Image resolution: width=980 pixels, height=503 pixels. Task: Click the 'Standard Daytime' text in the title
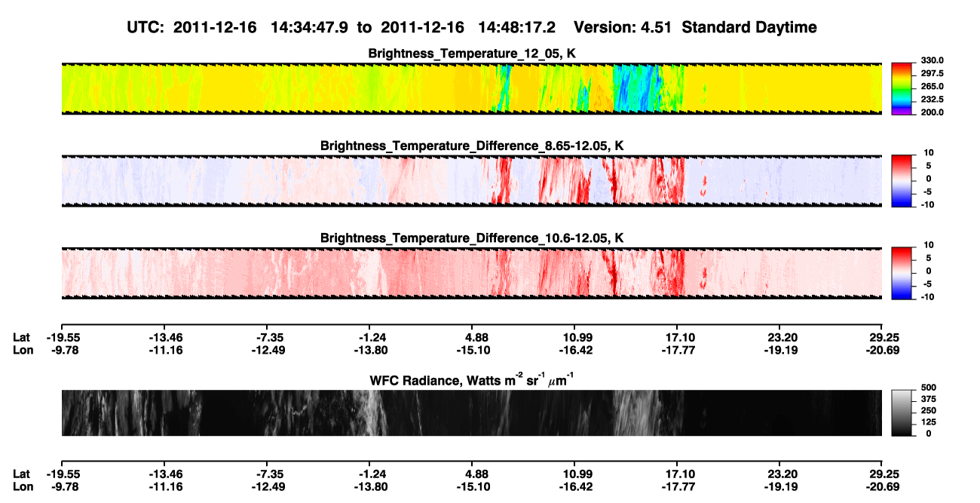point(748,28)
